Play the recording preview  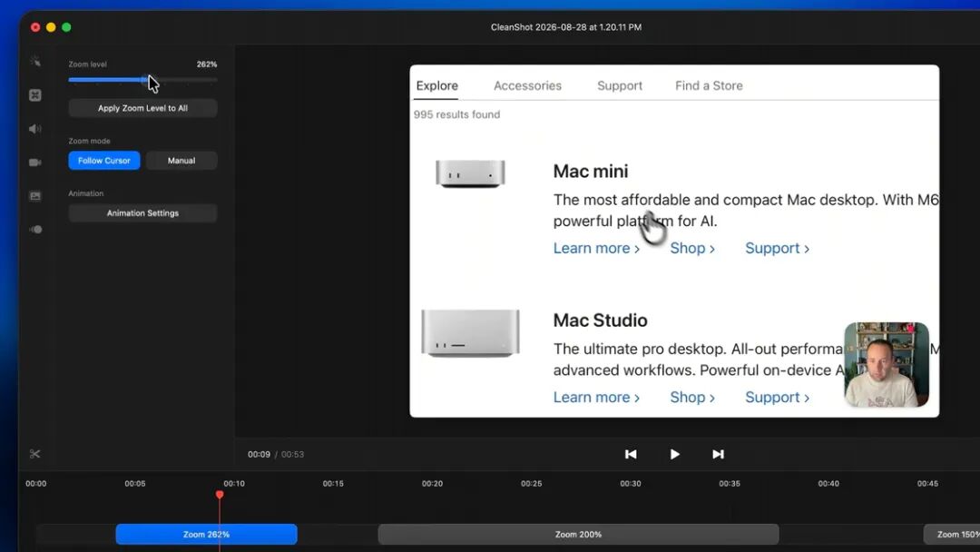click(x=674, y=455)
